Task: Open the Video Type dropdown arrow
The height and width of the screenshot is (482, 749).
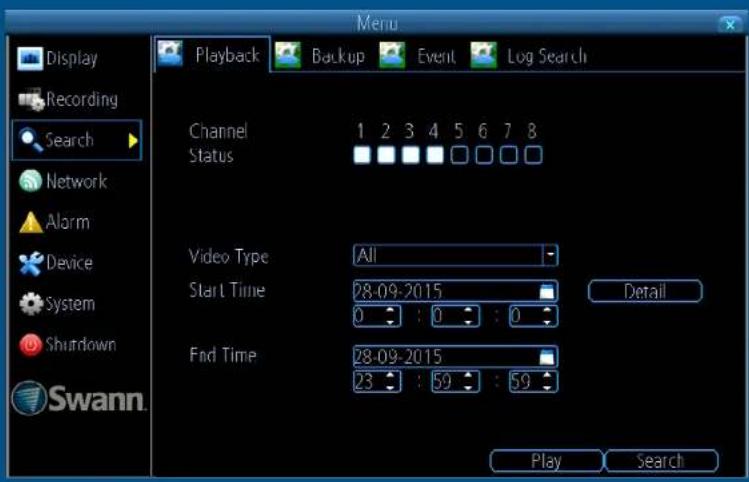Action: point(550,255)
